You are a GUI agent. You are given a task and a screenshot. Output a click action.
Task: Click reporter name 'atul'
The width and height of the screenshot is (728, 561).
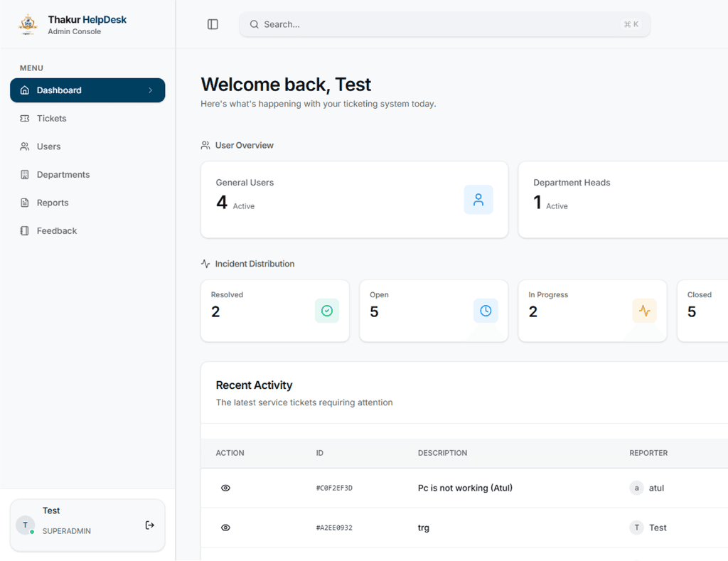(656, 488)
